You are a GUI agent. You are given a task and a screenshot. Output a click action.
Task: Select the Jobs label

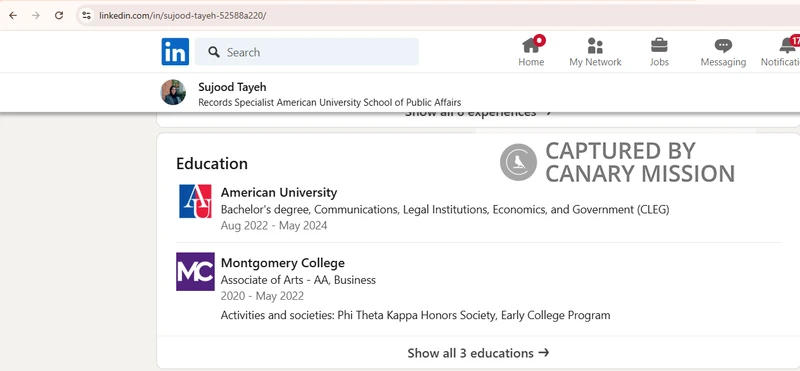pos(659,62)
